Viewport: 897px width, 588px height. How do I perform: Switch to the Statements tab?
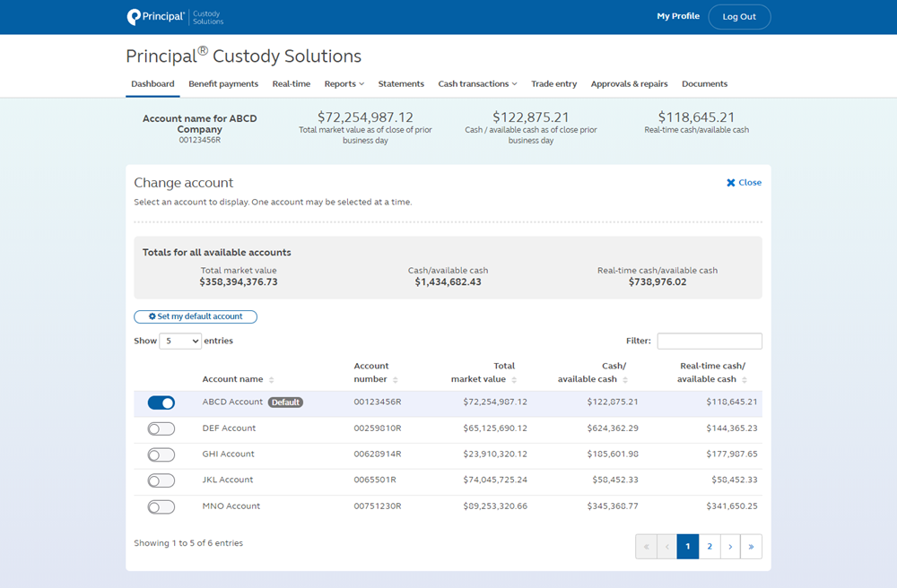click(x=401, y=83)
